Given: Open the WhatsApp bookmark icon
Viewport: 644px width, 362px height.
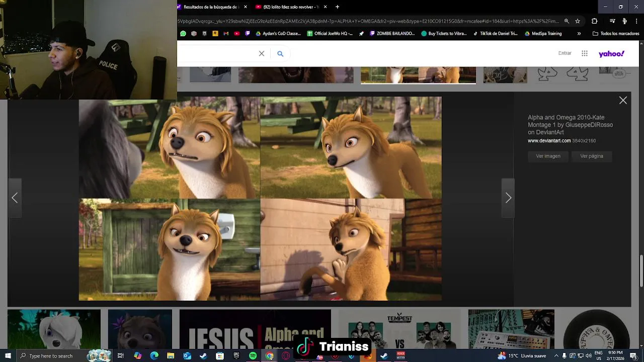Looking at the screenshot, I should click(x=183, y=34).
